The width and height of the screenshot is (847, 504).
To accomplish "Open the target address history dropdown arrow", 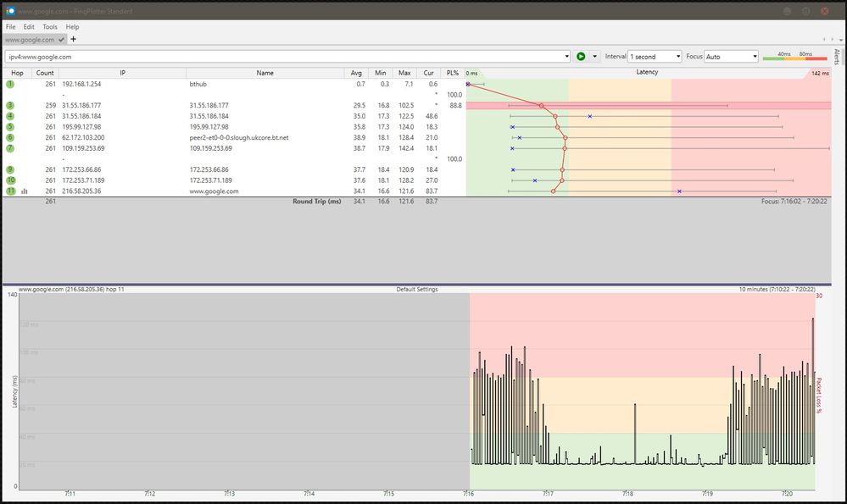I will click(x=566, y=57).
